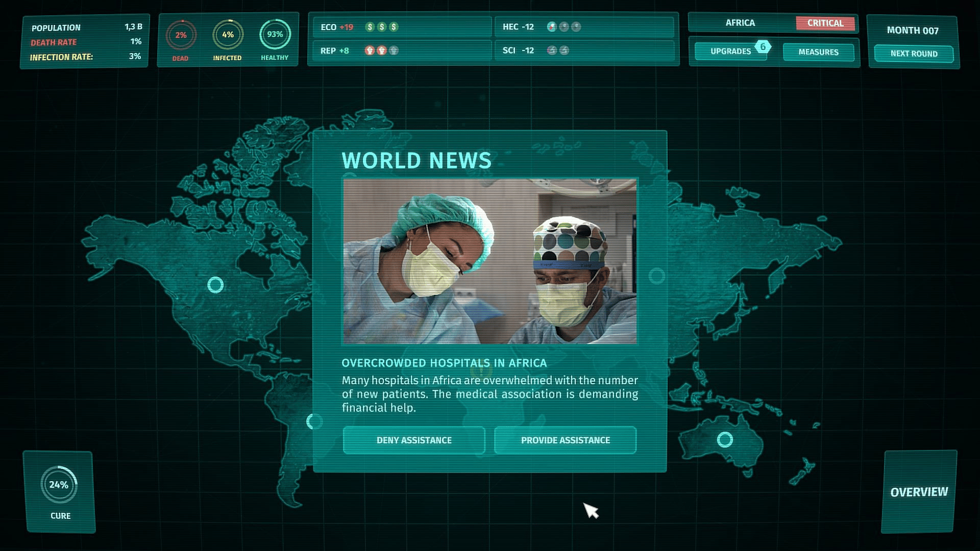Image resolution: width=980 pixels, height=551 pixels.
Task: Click the 93% Healthy circular gauge
Action: click(x=275, y=35)
